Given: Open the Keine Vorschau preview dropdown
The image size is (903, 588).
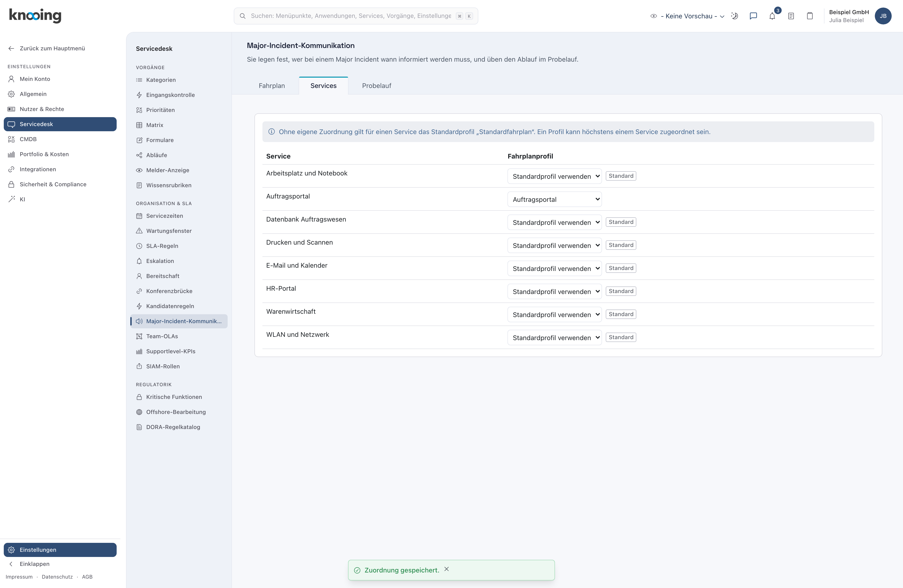Looking at the screenshot, I should coord(687,16).
